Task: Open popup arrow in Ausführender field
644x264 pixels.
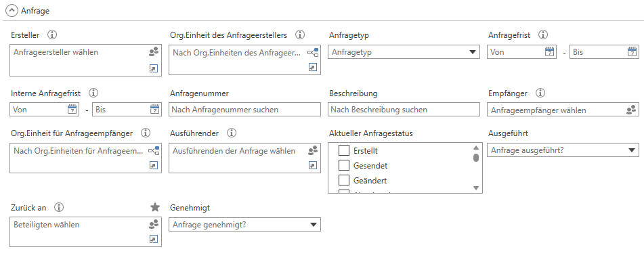Action: pyautogui.click(x=313, y=166)
